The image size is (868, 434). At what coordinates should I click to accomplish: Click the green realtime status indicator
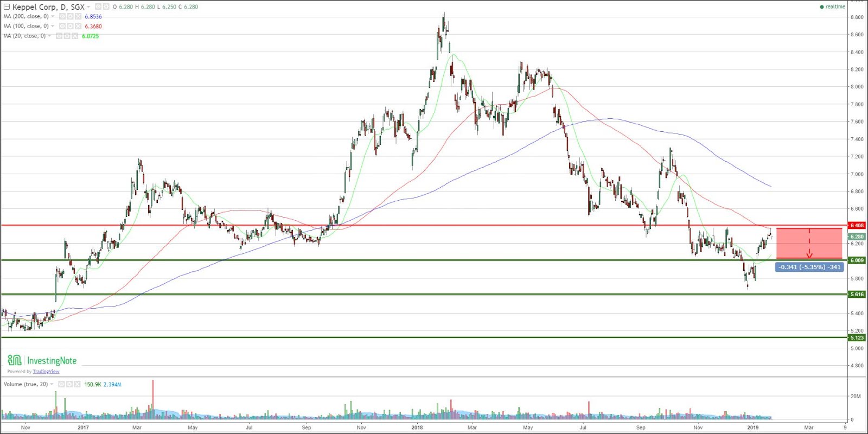[832, 7]
